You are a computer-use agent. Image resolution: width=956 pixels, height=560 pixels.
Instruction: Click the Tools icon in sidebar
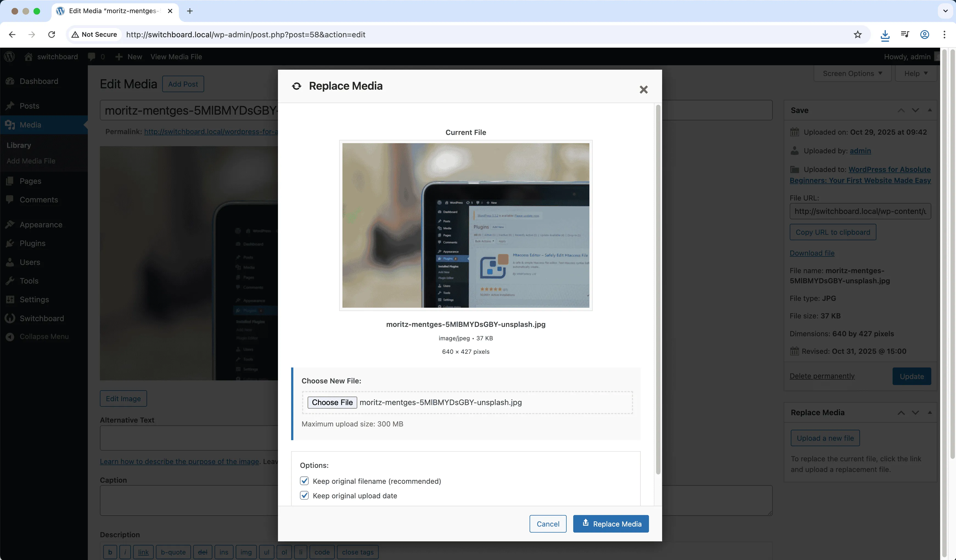10,281
